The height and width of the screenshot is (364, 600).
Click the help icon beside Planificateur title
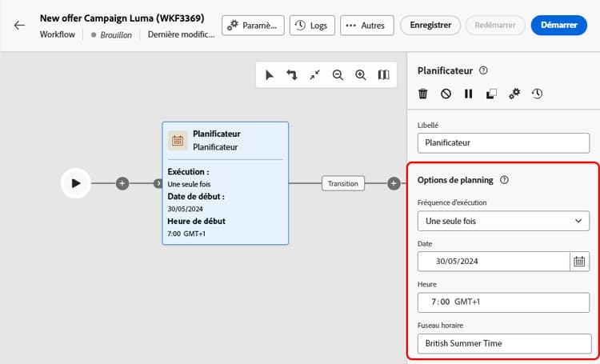[484, 70]
